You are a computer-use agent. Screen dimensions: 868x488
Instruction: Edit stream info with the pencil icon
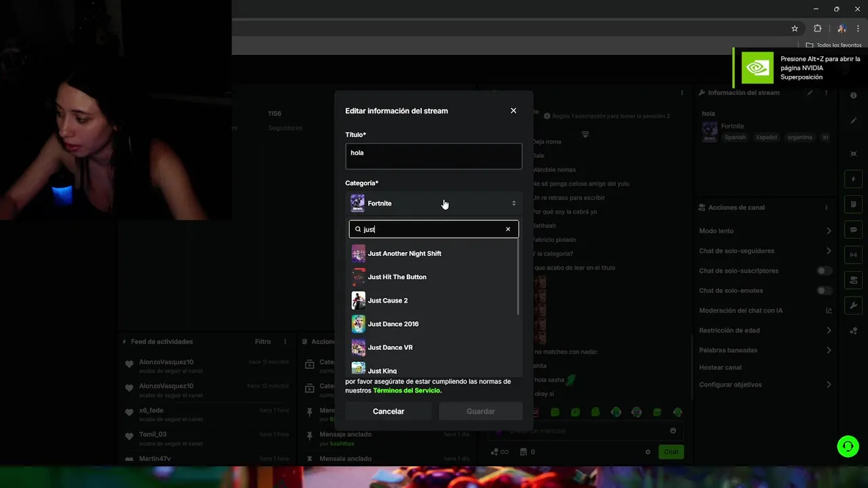[810, 93]
